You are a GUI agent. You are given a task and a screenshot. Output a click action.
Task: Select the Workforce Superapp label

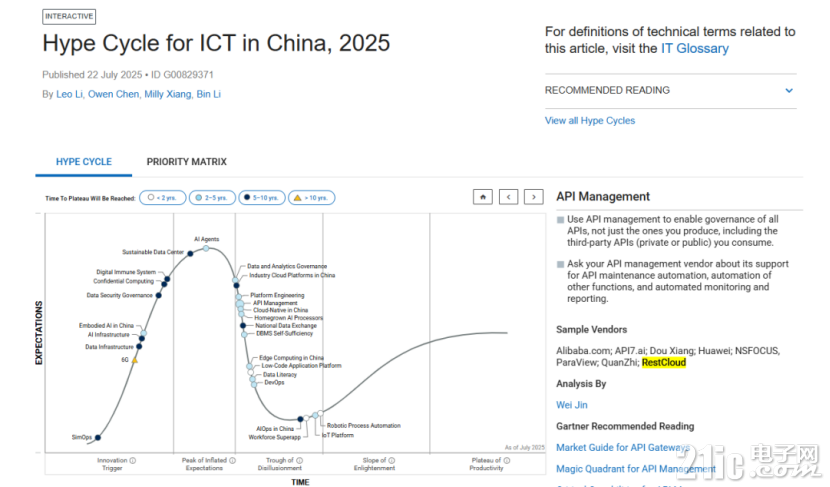pos(274,437)
